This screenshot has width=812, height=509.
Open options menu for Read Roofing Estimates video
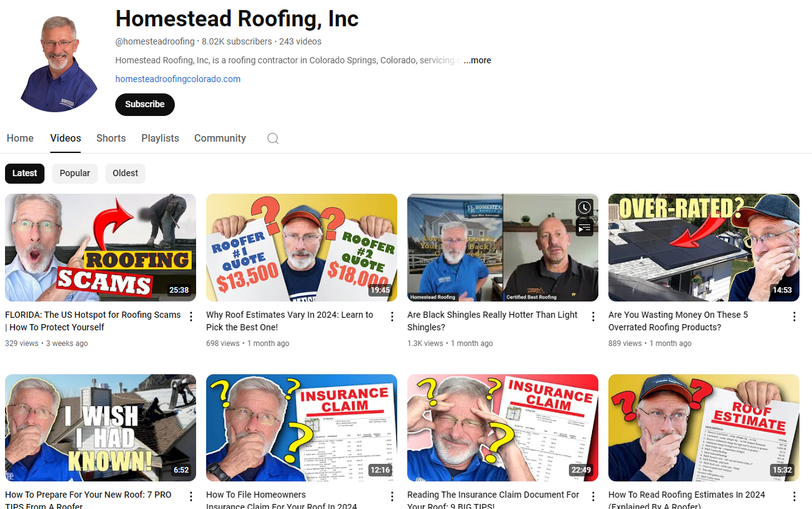tap(794, 496)
